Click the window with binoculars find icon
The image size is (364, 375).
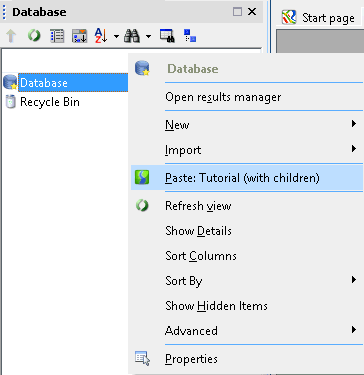[167, 36]
